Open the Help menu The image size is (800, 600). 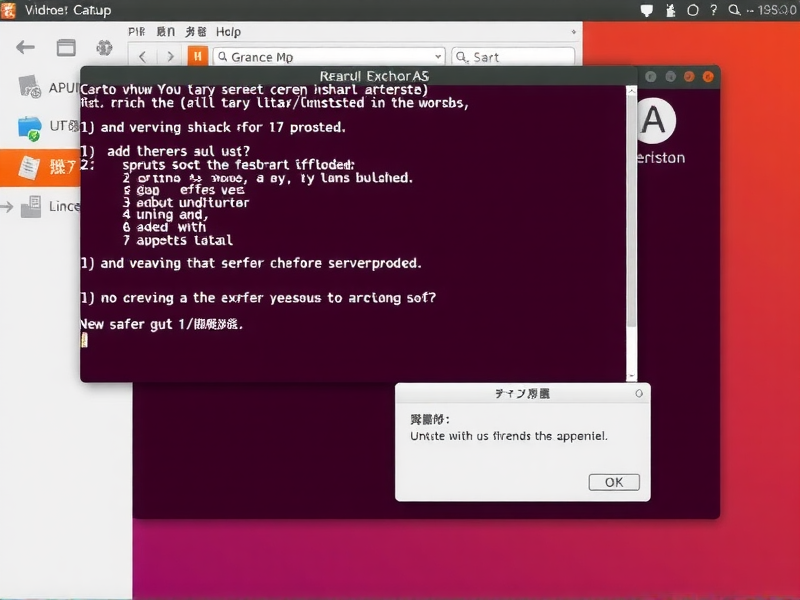228,31
